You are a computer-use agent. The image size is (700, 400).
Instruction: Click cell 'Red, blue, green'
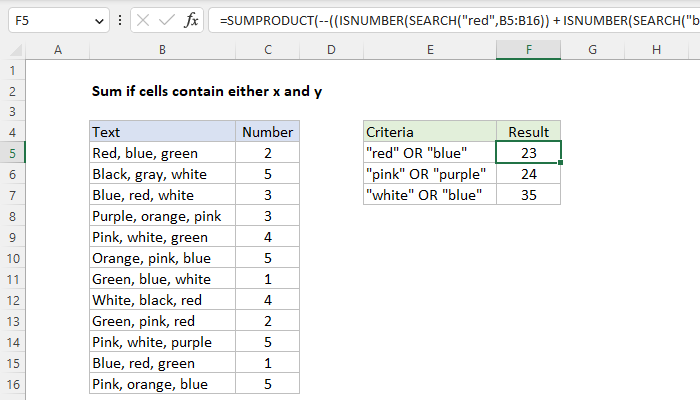coord(162,153)
